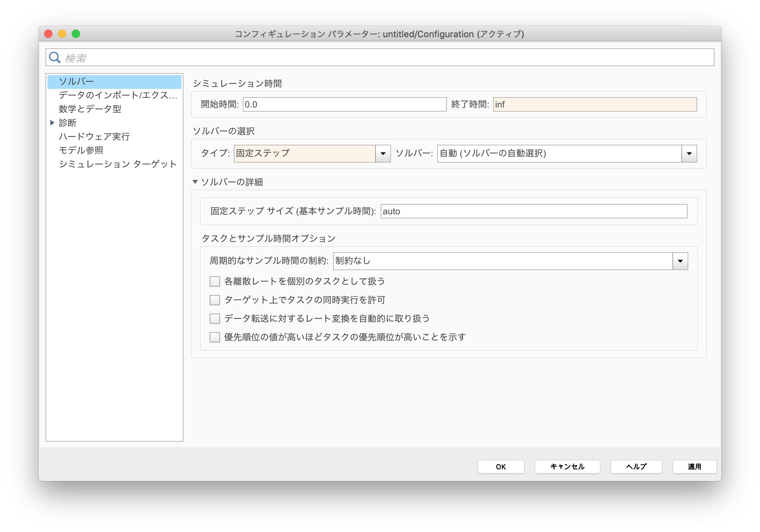Check ターゲット上でタスクの同時実行を許可

tap(215, 300)
